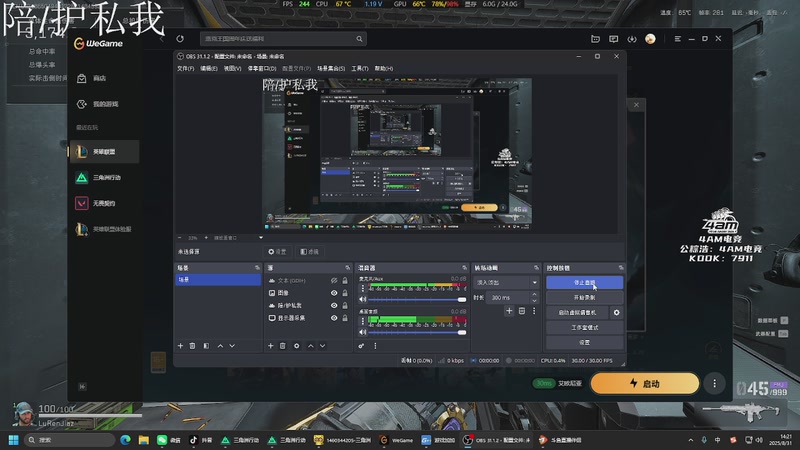Image resolution: width=800 pixels, height=450 pixels.
Task: Launch game with yellow 启动 button
Action: coord(645,383)
